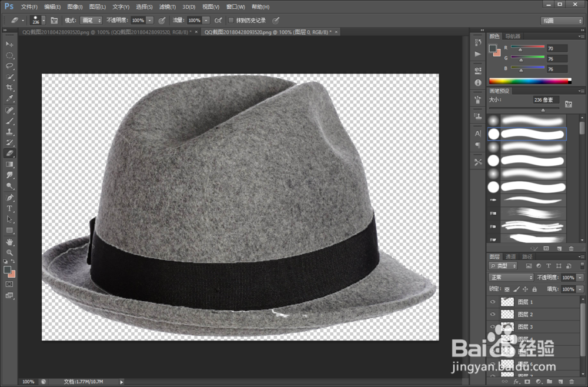Select the Dodge tool
Screen dimensions: 588x387
(x=9, y=186)
